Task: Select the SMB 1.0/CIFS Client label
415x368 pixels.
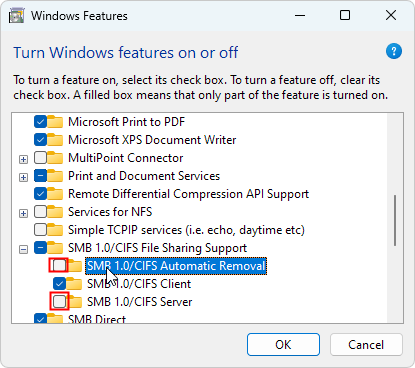Action: (139, 284)
